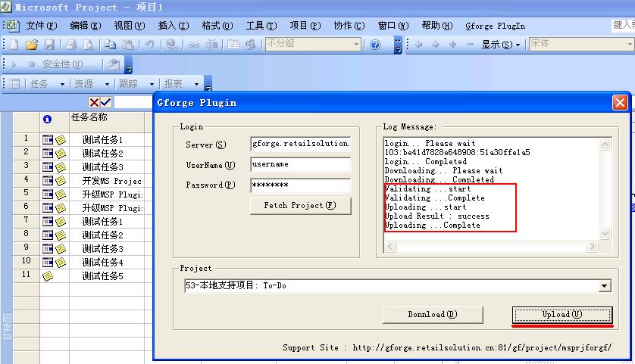Click the log message vertical scrollbar up arrow

tap(605, 145)
